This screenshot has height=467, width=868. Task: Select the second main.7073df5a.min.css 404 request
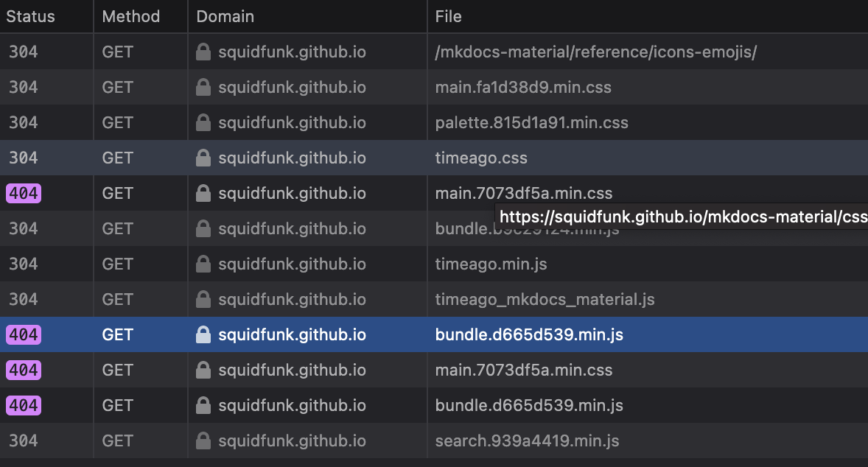[x=516, y=370]
